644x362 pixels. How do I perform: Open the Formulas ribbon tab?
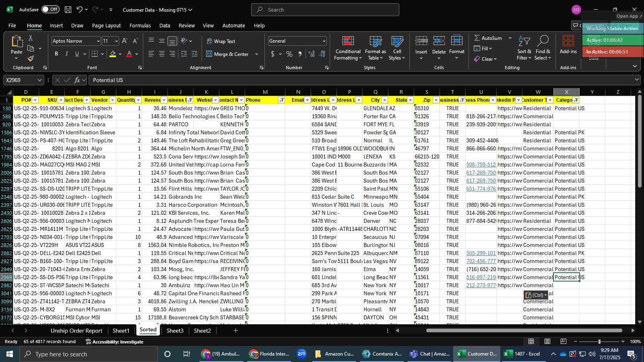click(140, 25)
